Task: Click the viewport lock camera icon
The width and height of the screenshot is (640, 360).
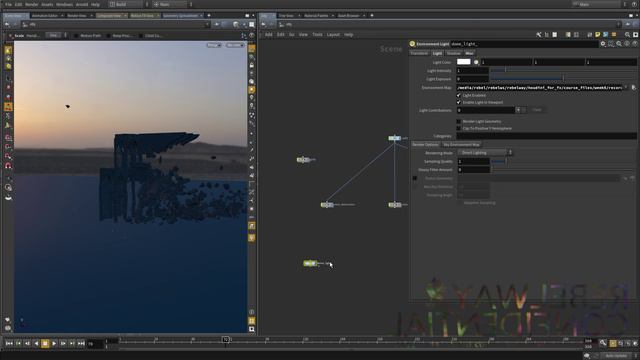Action: (252, 65)
